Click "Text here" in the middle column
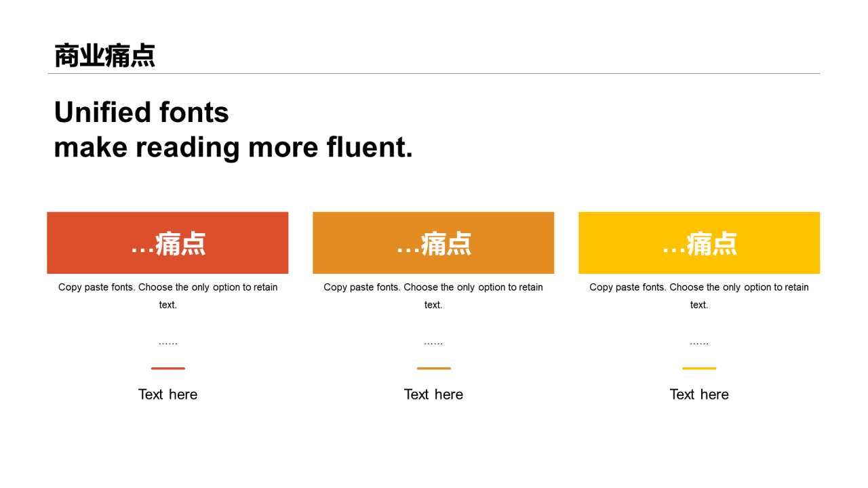Image resolution: width=868 pixels, height=488 pixels. [433, 394]
